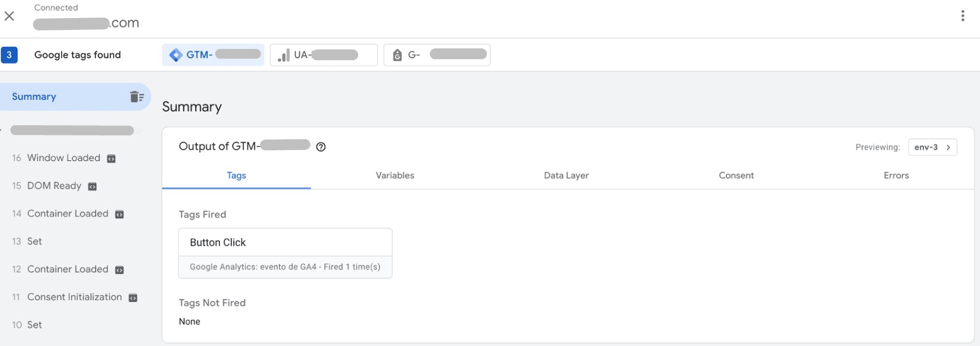Open event 14 Container Loaded

[x=67, y=214]
